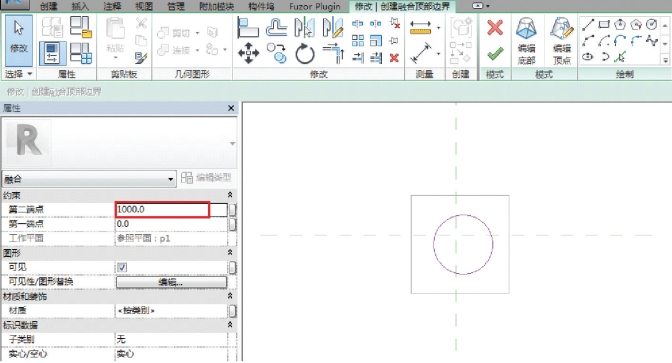This screenshot has height=363, width=672.
Task: Select Tangent End Arc draw tool
Action: (x=620, y=41)
